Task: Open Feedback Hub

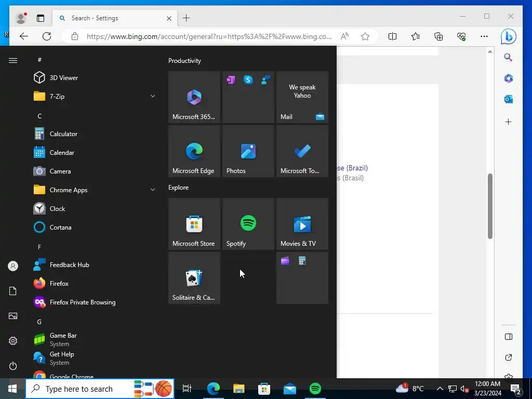Action: click(x=95, y=264)
